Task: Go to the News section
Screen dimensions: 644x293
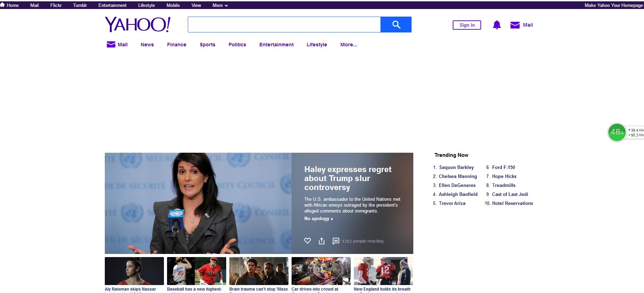Action: click(147, 45)
